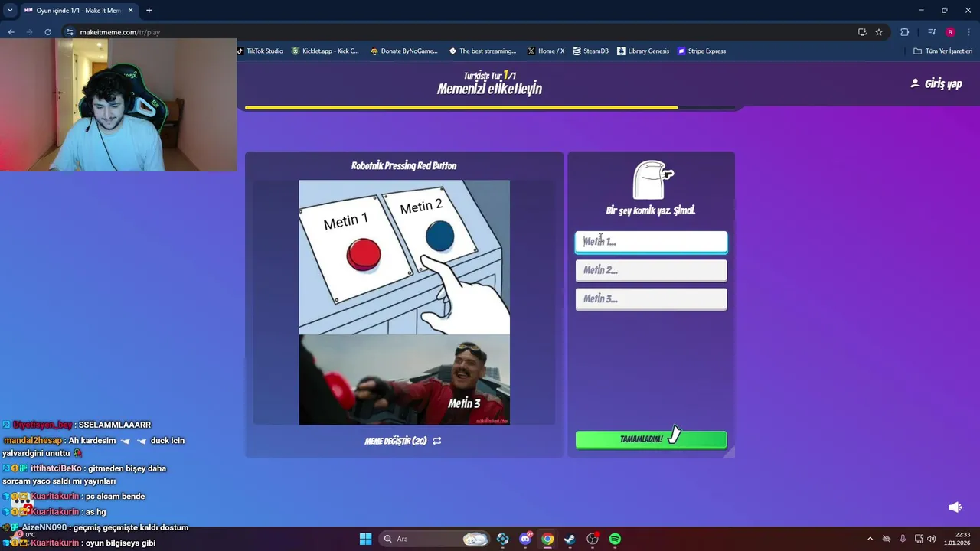
Task: Click the system tray volume icon
Action: (x=932, y=539)
